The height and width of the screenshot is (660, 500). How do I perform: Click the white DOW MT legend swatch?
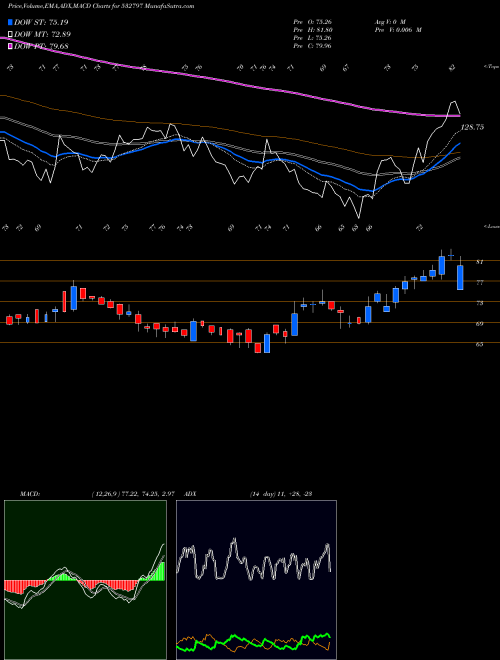(x=11, y=34)
